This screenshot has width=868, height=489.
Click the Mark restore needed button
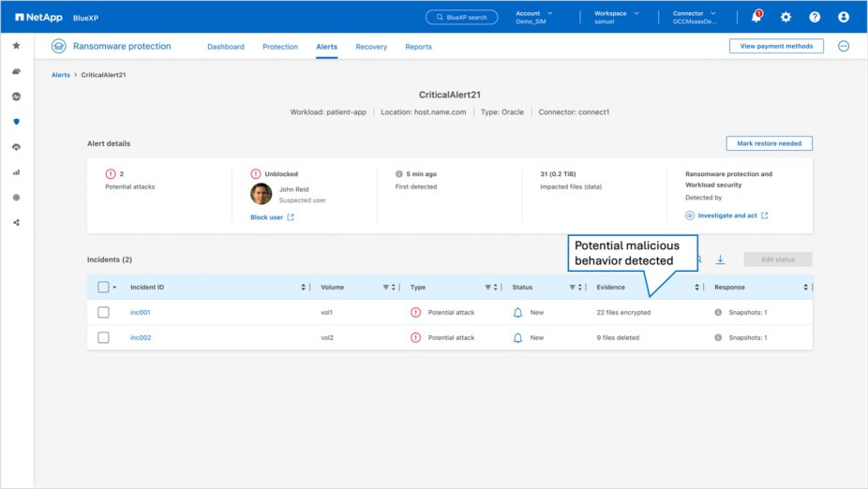(769, 143)
